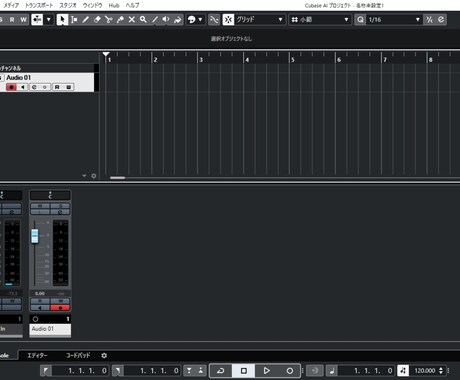Click the time format note icon
The height and width of the screenshot is (380, 460).
pyautogui.click(x=331, y=370)
